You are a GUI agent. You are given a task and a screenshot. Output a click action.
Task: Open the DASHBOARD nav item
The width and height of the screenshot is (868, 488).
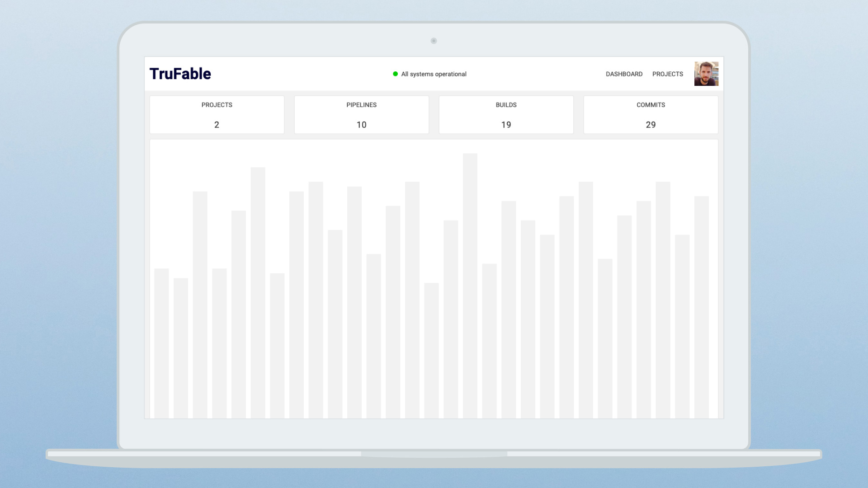click(x=624, y=74)
